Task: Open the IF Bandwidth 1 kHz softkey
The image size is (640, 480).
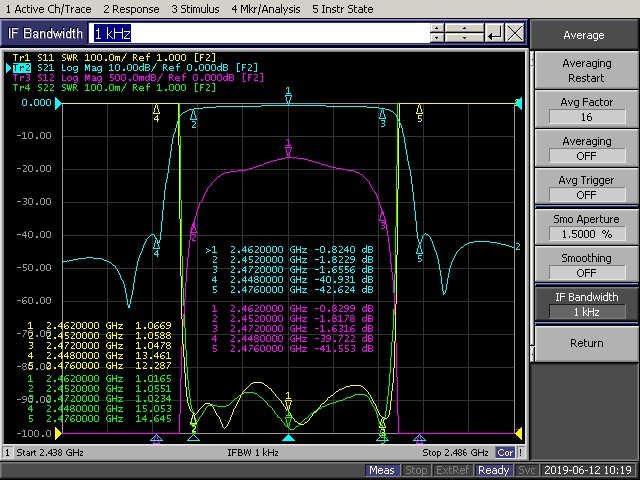Action: coord(586,304)
